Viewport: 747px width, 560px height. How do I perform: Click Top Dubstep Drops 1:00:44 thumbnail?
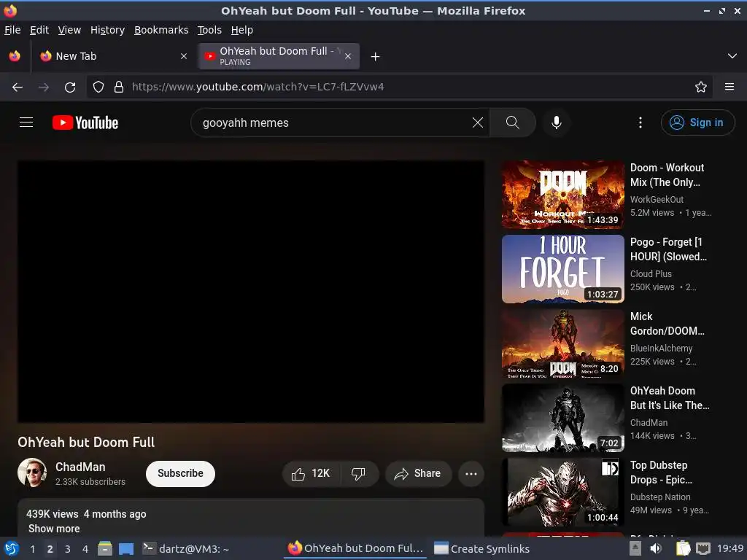(562, 492)
